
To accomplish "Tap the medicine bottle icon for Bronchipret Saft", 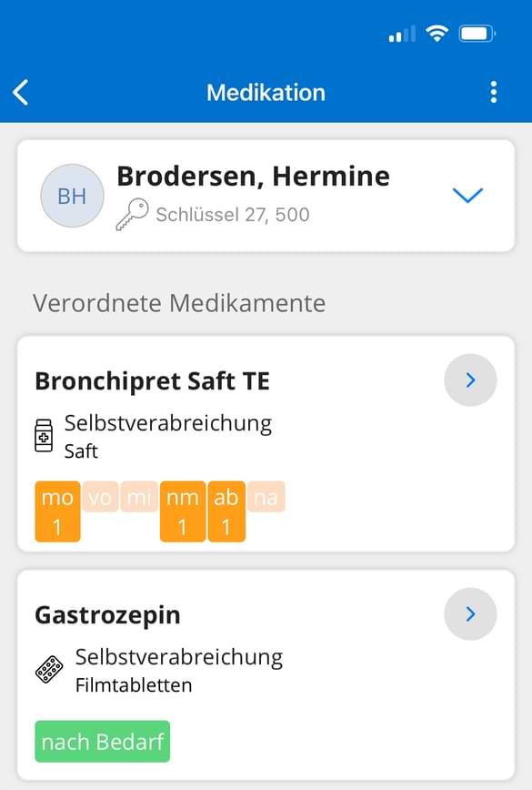I will (x=43, y=434).
